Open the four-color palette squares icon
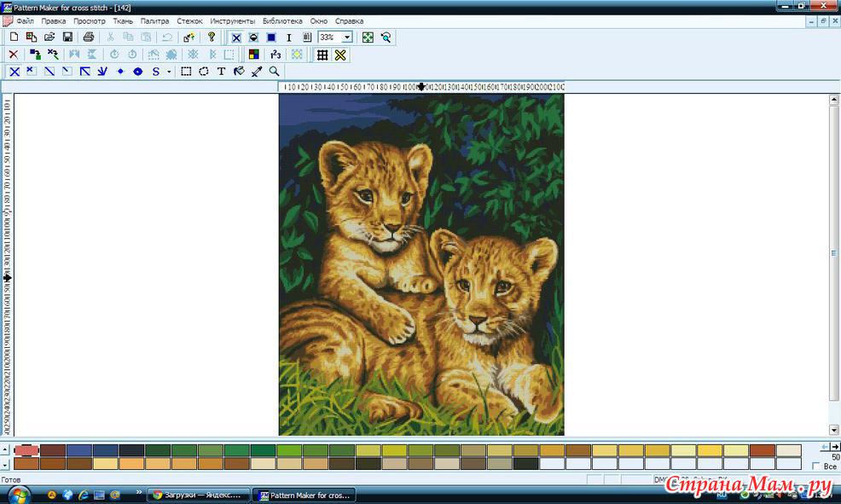The width and height of the screenshot is (841, 504). coord(254,55)
